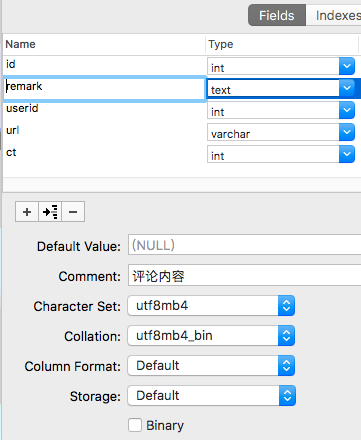Open the type dropdown arrow for the remark field

(x=347, y=88)
